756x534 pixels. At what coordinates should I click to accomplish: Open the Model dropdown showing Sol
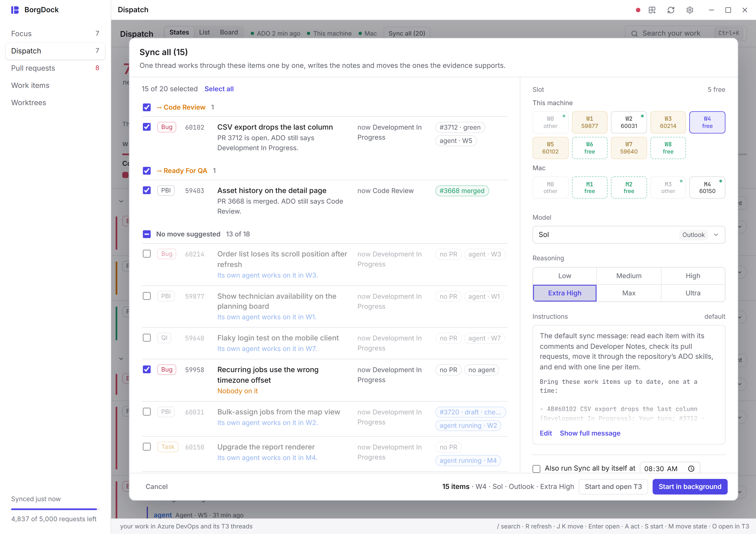tap(629, 234)
